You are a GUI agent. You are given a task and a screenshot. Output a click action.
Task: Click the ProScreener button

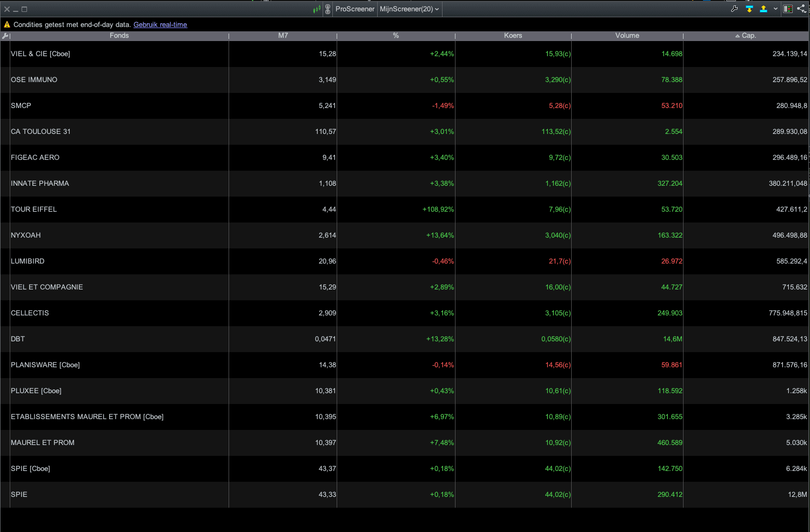354,9
